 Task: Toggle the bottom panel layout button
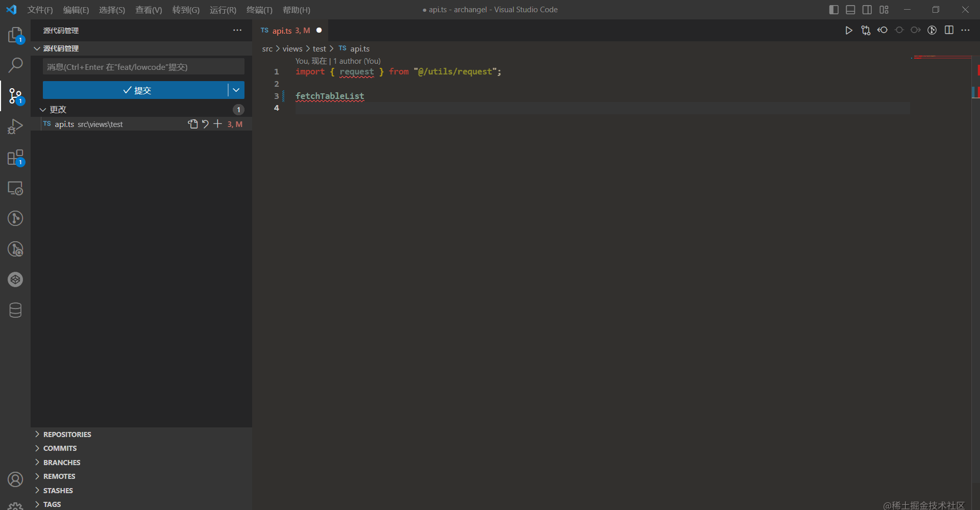coord(850,10)
